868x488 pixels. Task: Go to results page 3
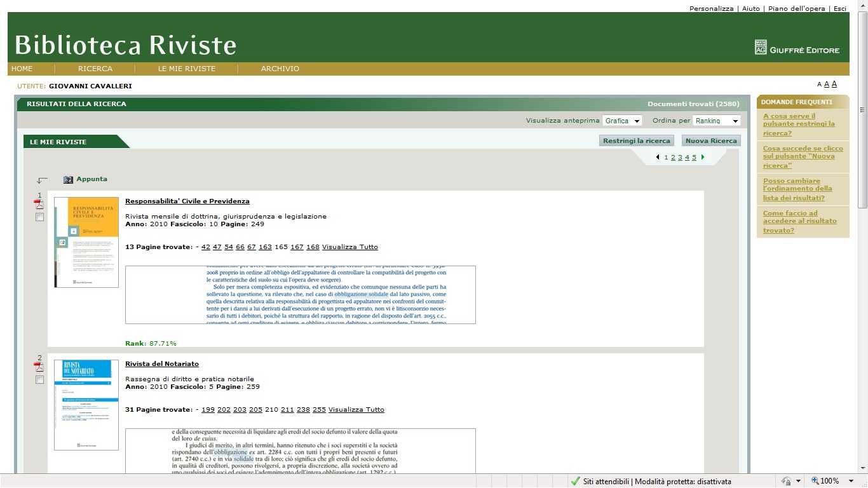pos(680,158)
